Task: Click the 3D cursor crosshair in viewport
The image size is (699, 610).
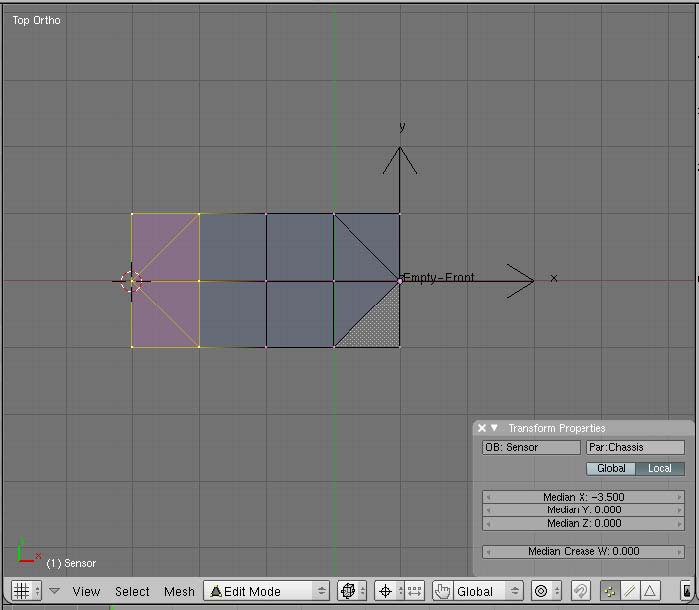Action: point(132,281)
